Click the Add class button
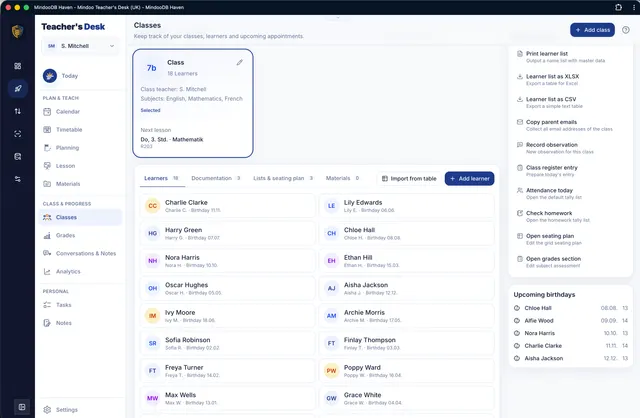Viewport: 640px width, 418px height. 592,30
